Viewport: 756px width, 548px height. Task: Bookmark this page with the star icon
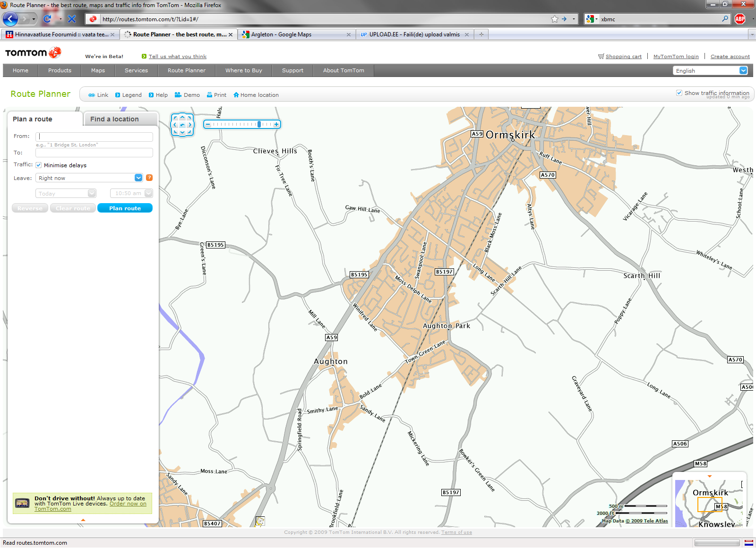tap(555, 19)
